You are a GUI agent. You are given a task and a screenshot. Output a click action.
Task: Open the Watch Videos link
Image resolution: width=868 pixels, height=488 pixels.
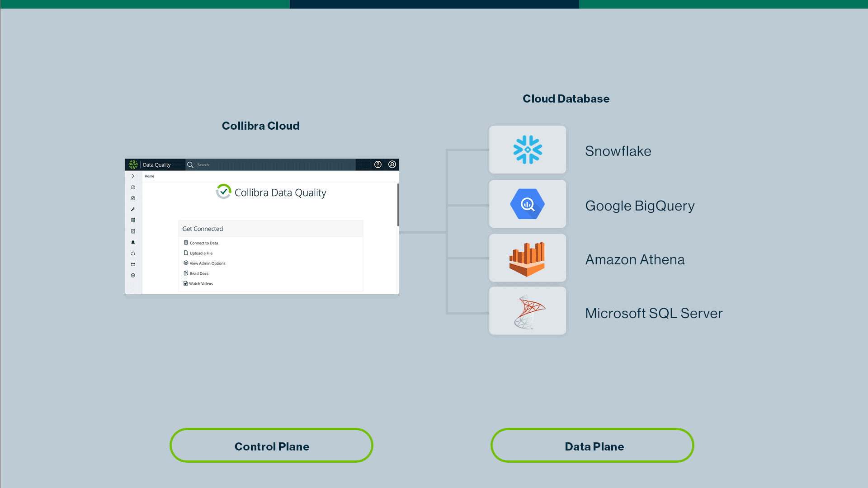click(x=201, y=284)
